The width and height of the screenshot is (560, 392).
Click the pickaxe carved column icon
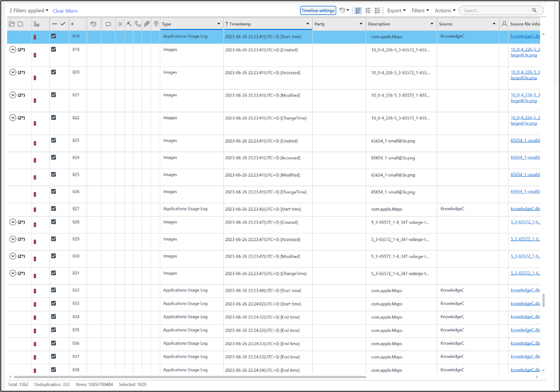(129, 24)
